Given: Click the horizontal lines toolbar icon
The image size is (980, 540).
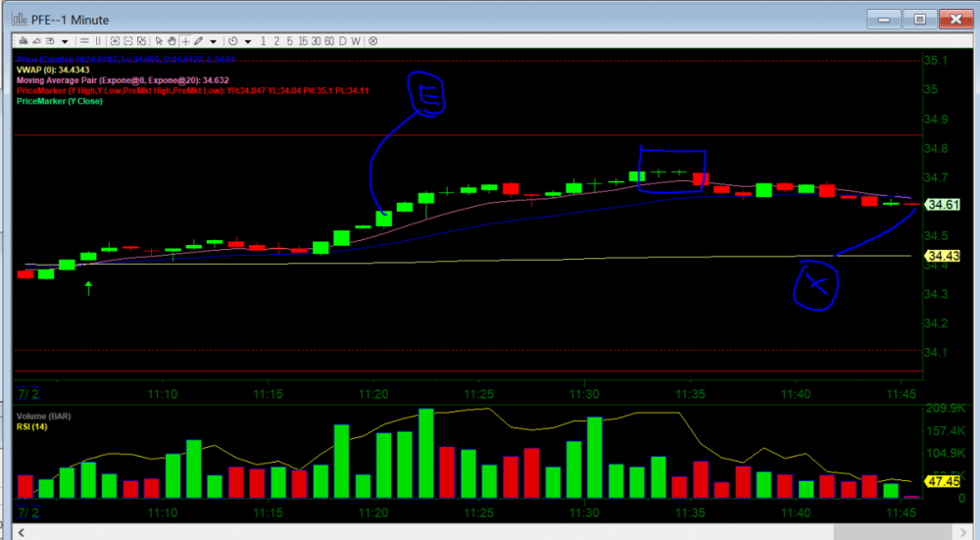Looking at the screenshot, I should [x=84, y=41].
